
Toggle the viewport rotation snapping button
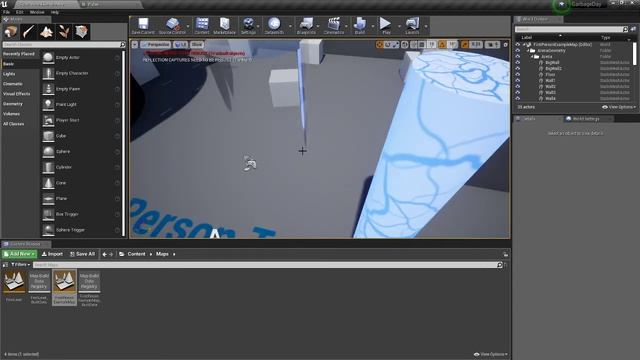pos(442,44)
